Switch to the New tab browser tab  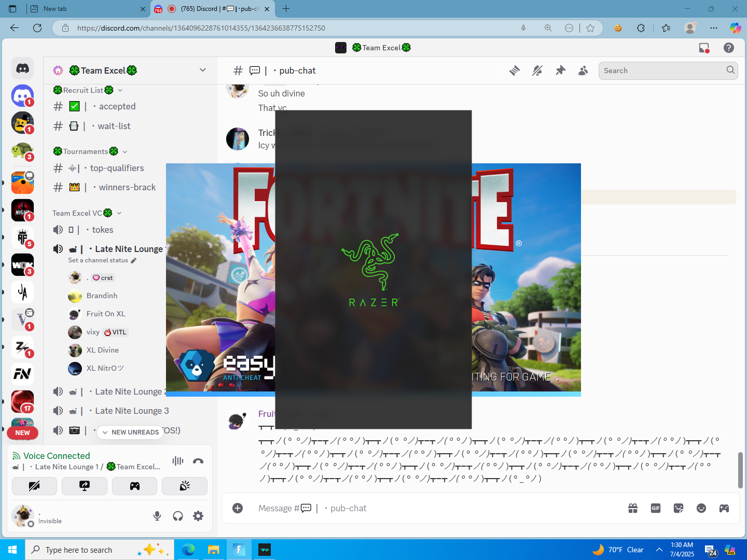pyautogui.click(x=87, y=9)
